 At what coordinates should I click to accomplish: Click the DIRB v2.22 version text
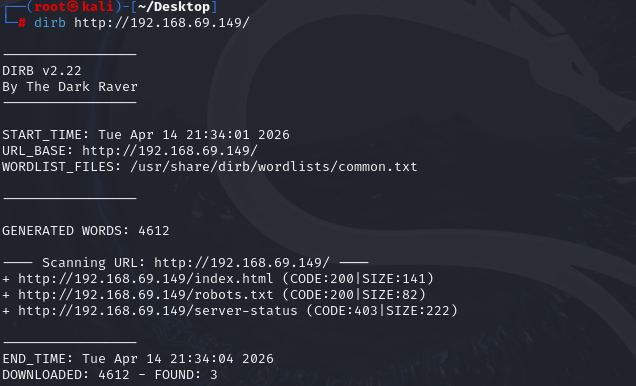(42, 71)
